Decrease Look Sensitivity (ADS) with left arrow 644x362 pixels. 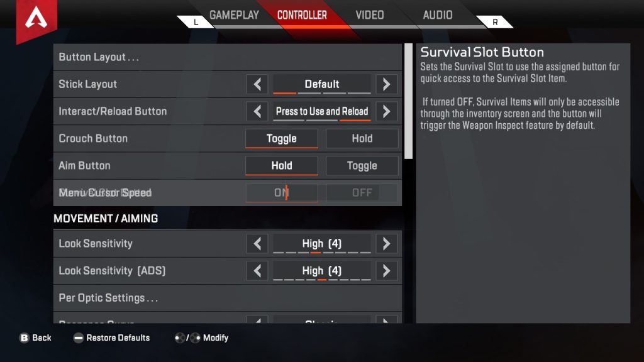[x=257, y=270]
